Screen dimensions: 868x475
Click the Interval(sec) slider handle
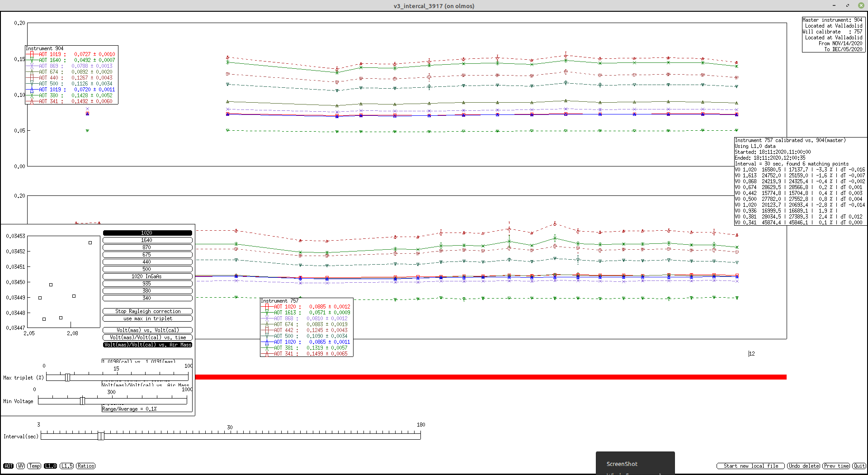pyautogui.click(x=101, y=436)
